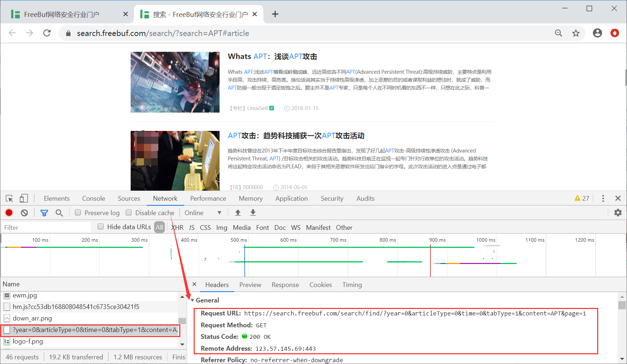Viewport: 627px width, 364px height.
Task: Bookmark this page with star icon
Action: [x=576, y=33]
